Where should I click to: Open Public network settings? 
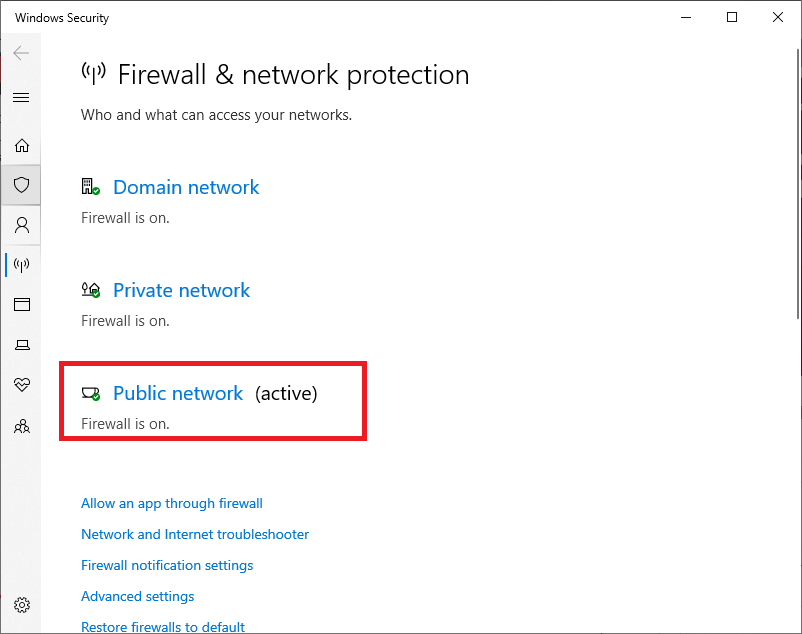[178, 393]
